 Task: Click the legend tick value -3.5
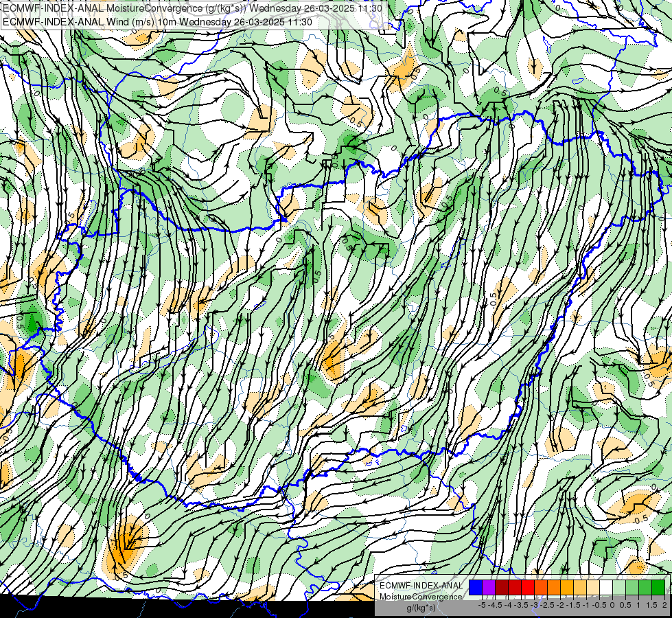[522, 605]
